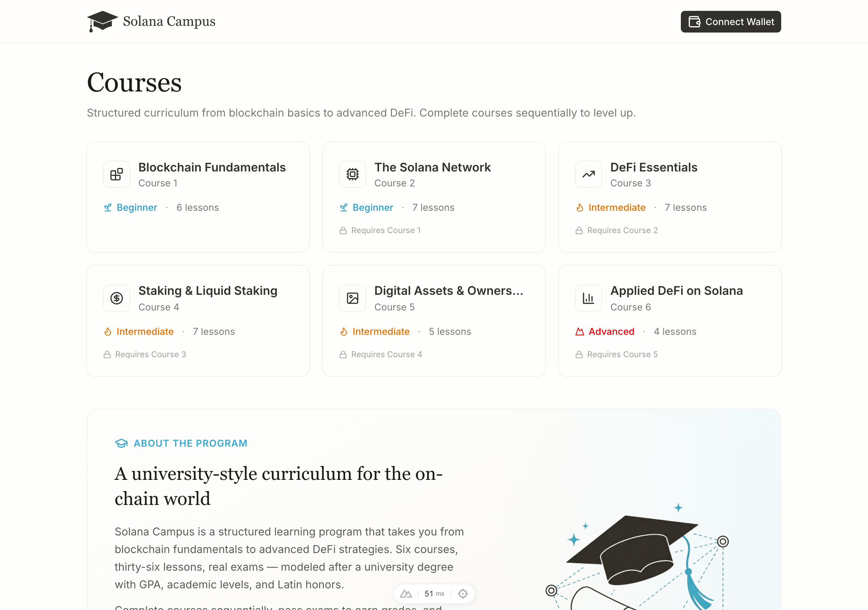Click the lock icon next to Requires Course 2
This screenshot has width=868, height=610.
click(x=579, y=230)
